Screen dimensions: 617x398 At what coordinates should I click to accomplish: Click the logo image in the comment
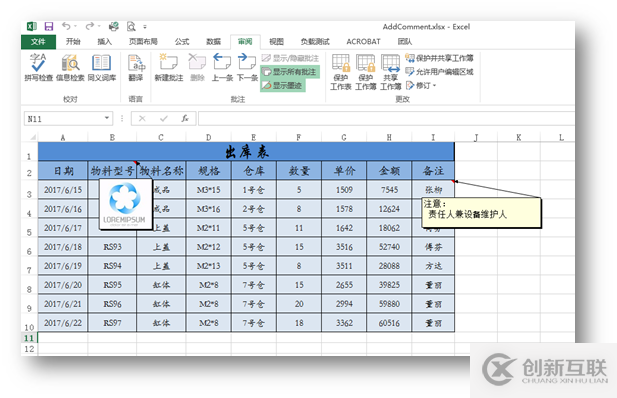(x=125, y=204)
